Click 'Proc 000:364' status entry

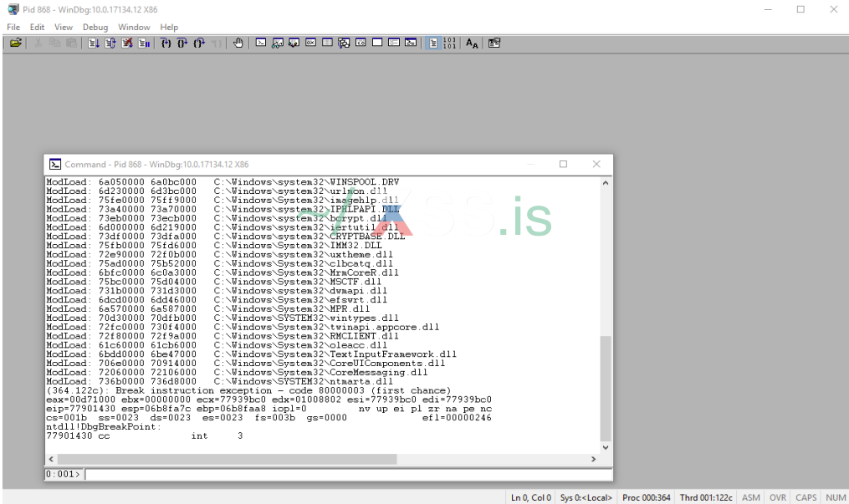click(x=646, y=497)
